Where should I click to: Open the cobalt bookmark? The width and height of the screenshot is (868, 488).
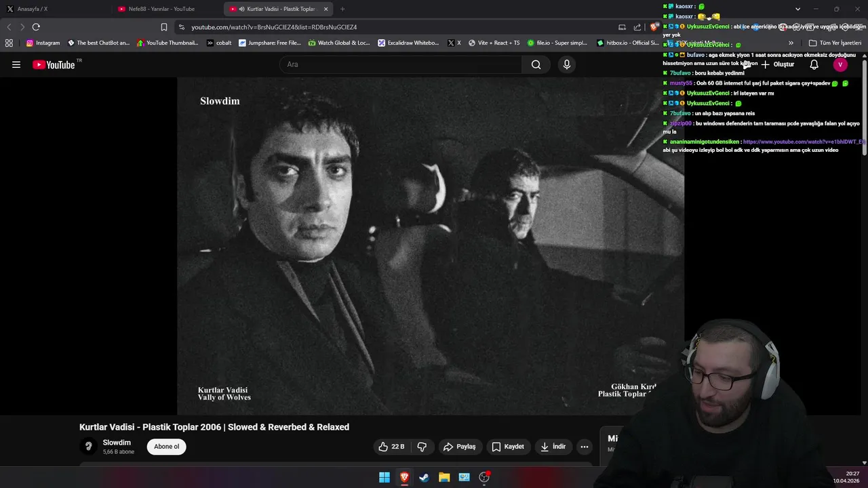click(x=219, y=43)
